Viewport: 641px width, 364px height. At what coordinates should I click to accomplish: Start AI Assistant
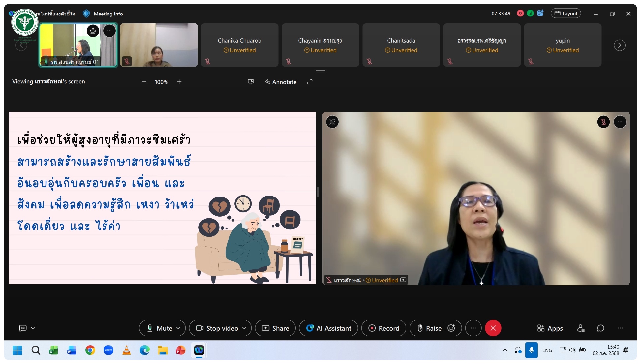328,328
